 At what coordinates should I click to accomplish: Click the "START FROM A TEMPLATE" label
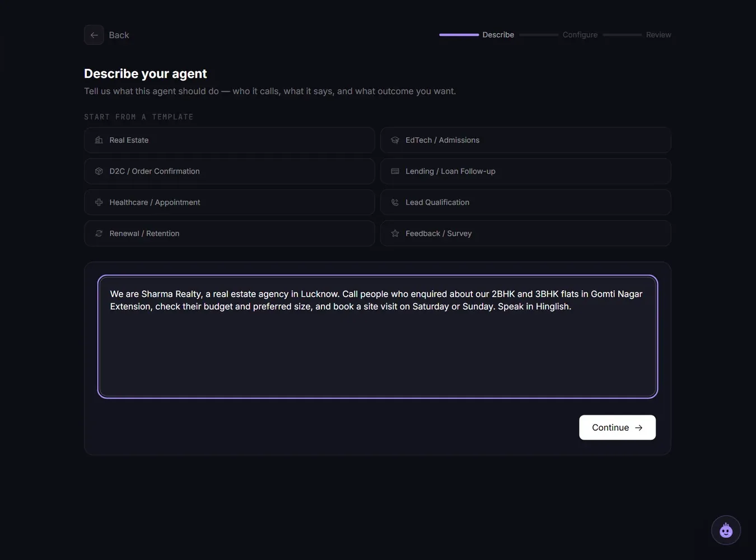[x=139, y=117]
